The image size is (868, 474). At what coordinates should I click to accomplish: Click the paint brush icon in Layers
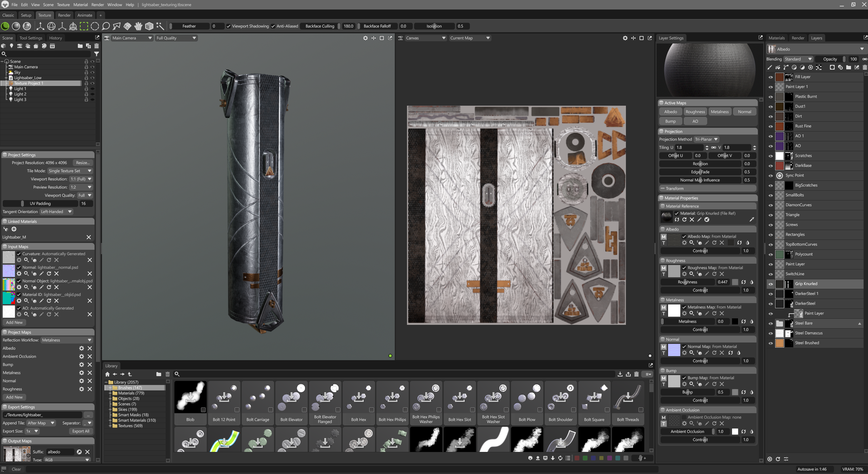point(770,67)
